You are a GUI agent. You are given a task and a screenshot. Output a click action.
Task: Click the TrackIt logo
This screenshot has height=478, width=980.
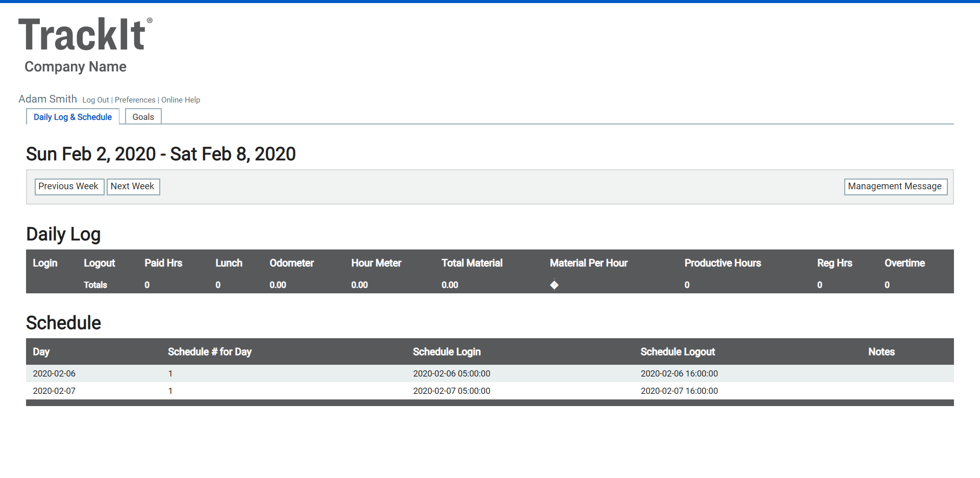click(x=85, y=34)
